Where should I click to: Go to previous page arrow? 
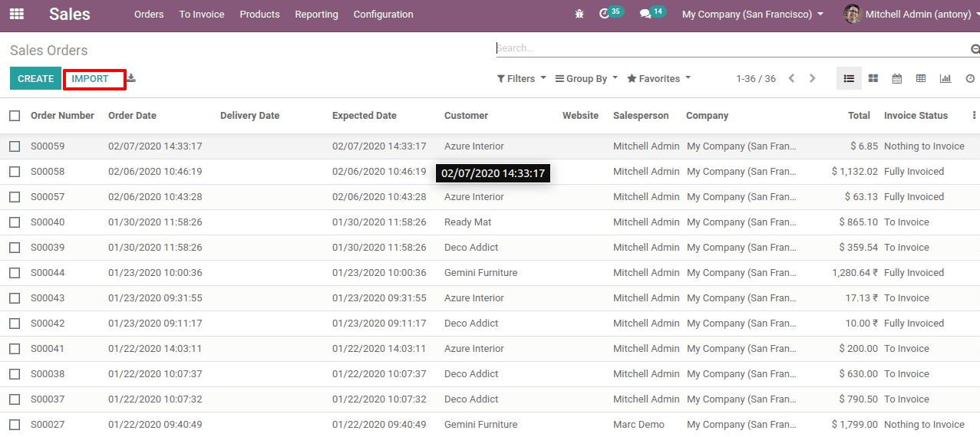(791, 78)
